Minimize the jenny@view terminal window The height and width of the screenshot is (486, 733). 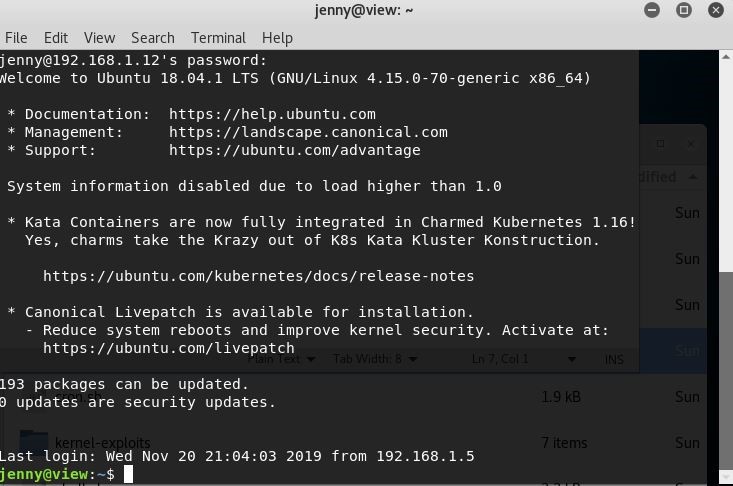coord(652,10)
